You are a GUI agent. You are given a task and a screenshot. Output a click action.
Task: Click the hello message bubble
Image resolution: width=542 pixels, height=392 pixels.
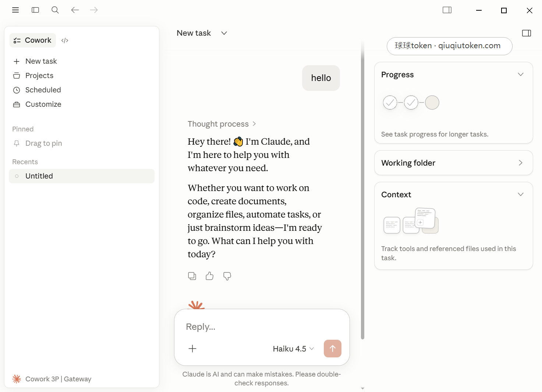click(x=321, y=78)
